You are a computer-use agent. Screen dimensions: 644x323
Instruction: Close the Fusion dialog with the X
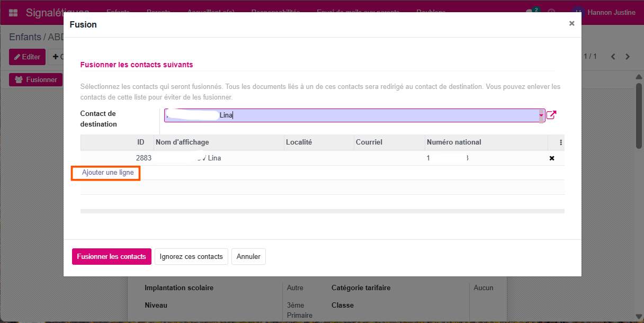[571, 24]
